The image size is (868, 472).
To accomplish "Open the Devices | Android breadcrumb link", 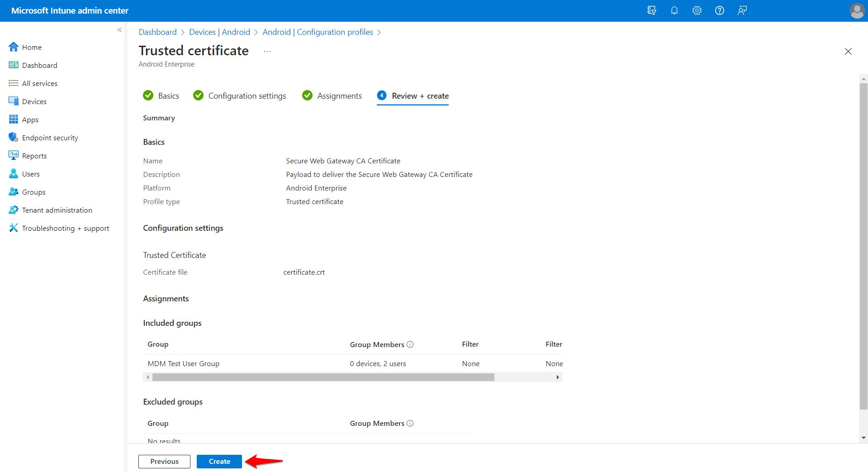I will coord(219,32).
